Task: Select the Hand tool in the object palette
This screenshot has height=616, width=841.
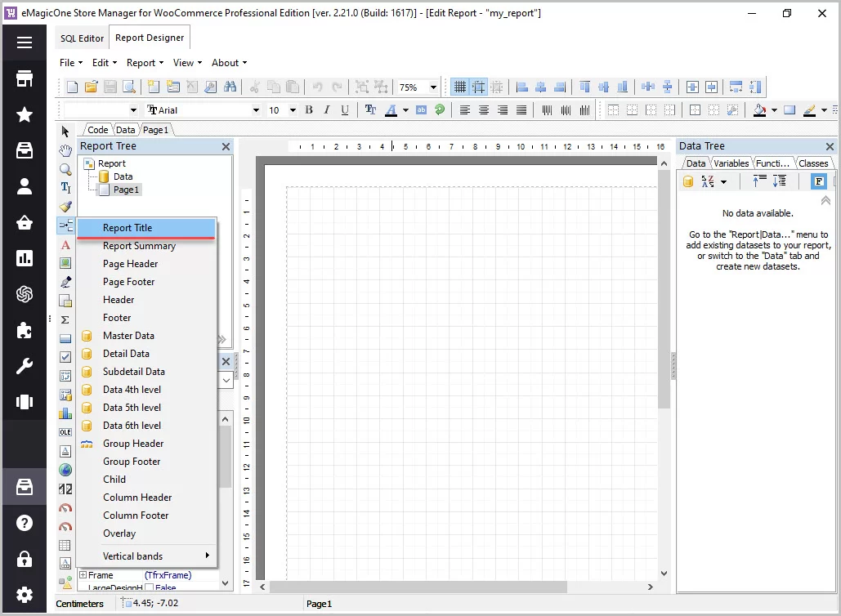Action: 65,150
